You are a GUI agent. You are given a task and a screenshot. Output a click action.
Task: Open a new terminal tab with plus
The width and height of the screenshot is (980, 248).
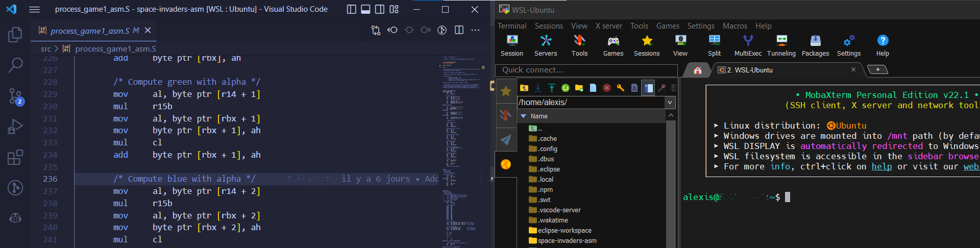pos(877,69)
